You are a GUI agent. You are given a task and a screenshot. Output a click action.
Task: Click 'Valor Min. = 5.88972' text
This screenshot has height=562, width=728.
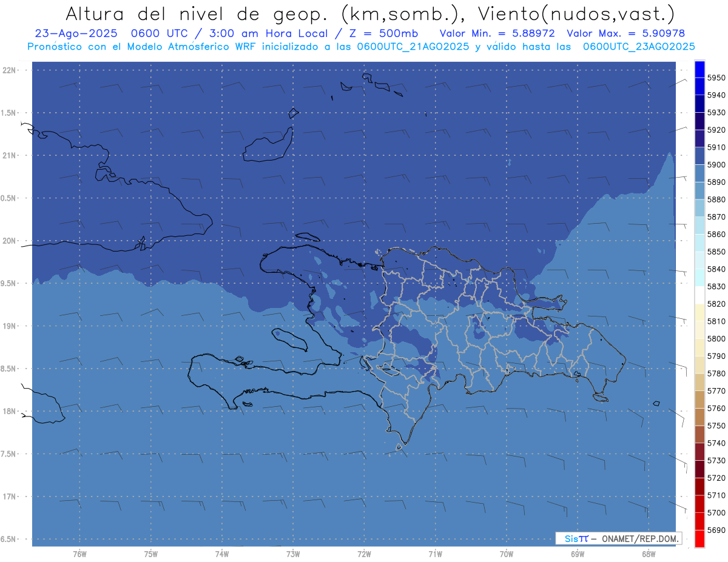[497, 33]
